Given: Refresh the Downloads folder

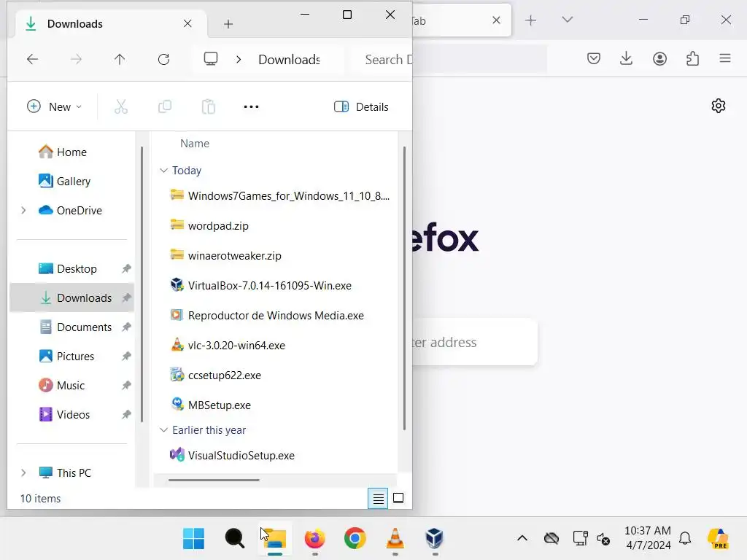Looking at the screenshot, I should click(164, 59).
